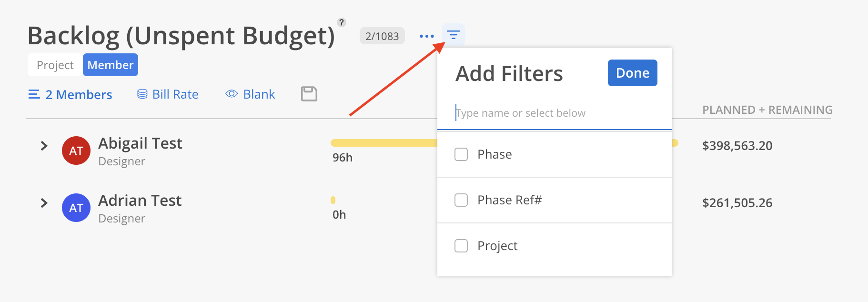Viewport: 868px width, 302px height.
Task: Click the eye icon next to Blank
Action: pyautogui.click(x=232, y=94)
